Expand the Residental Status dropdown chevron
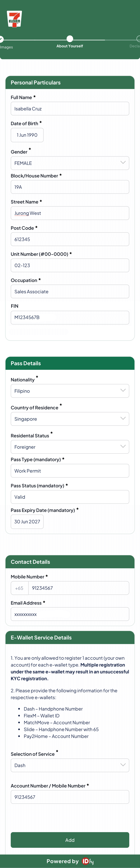The image size is (140, 868). coord(123,446)
